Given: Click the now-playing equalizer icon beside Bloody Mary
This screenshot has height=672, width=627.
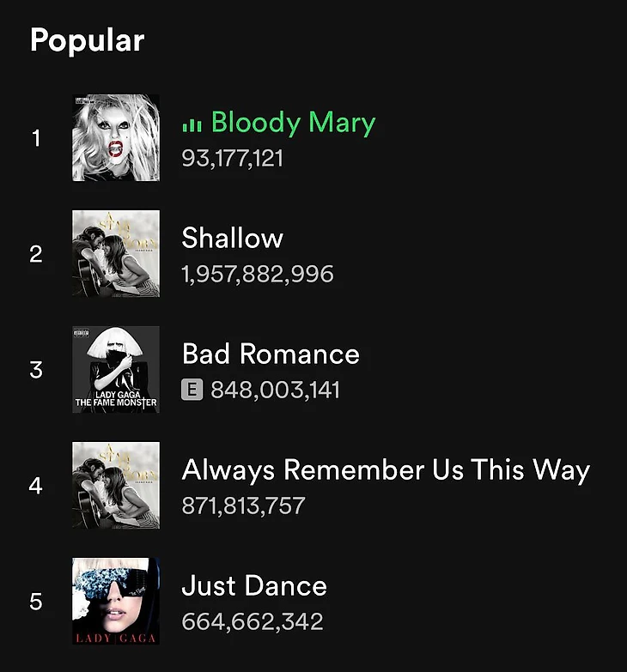Looking at the screenshot, I should click(x=192, y=125).
